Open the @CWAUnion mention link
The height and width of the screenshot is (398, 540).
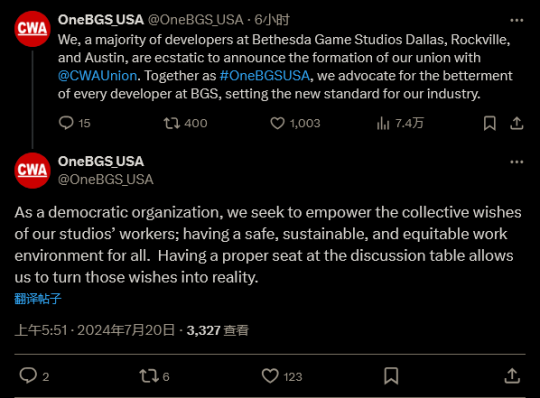click(97, 75)
